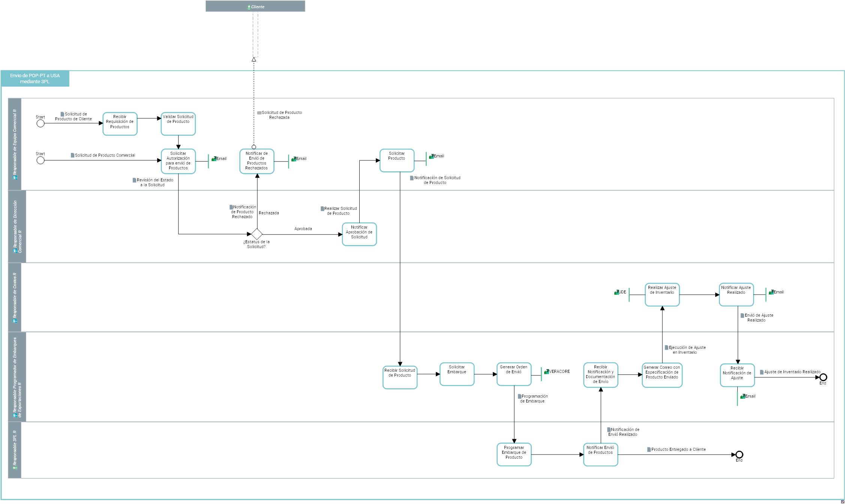The height and width of the screenshot is (504, 845).
Task: Click document icon of Ejecución de Ajuste en Inventario
Action: tap(666, 347)
